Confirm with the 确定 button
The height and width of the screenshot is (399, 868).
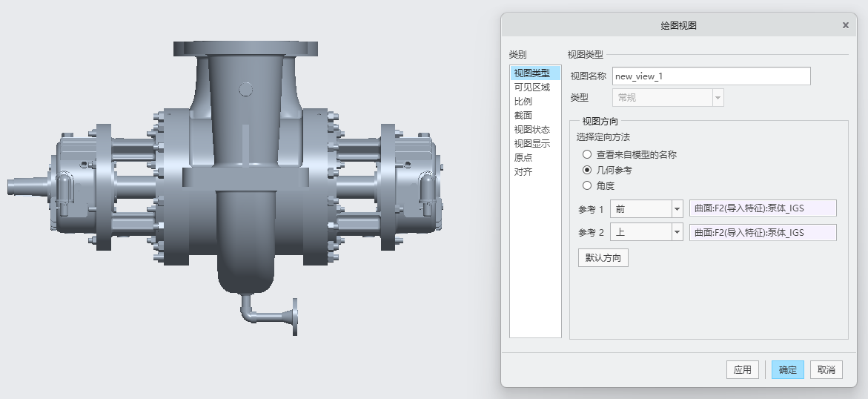click(x=787, y=370)
